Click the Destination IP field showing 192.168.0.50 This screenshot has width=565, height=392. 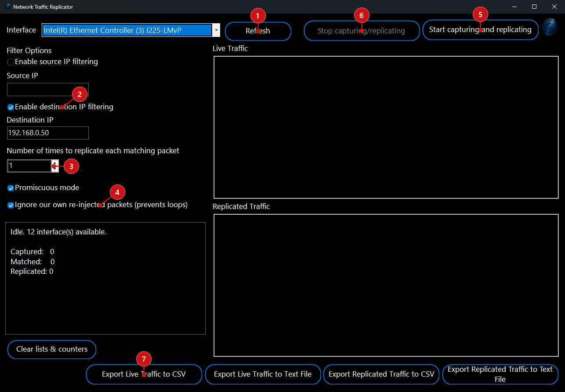click(x=48, y=133)
